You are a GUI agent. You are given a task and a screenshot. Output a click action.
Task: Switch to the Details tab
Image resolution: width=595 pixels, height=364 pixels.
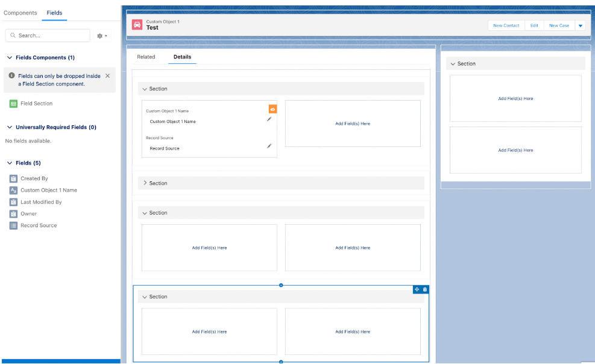(x=182, y=57)
